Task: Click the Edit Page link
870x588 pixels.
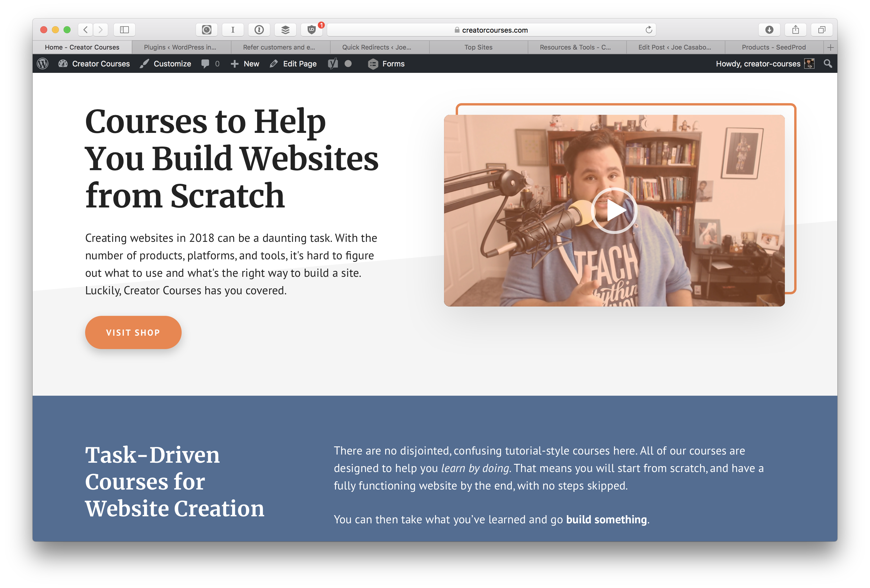Action: point(294,64)
